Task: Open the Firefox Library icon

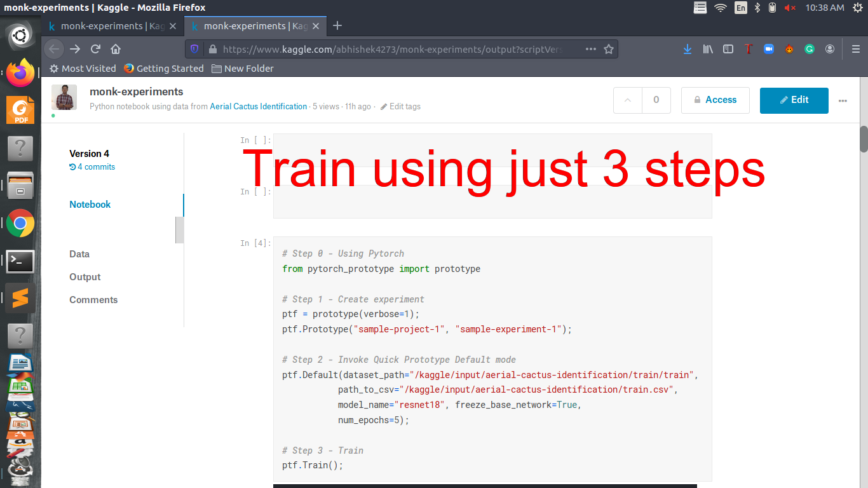Action: [x=708, y=49]
